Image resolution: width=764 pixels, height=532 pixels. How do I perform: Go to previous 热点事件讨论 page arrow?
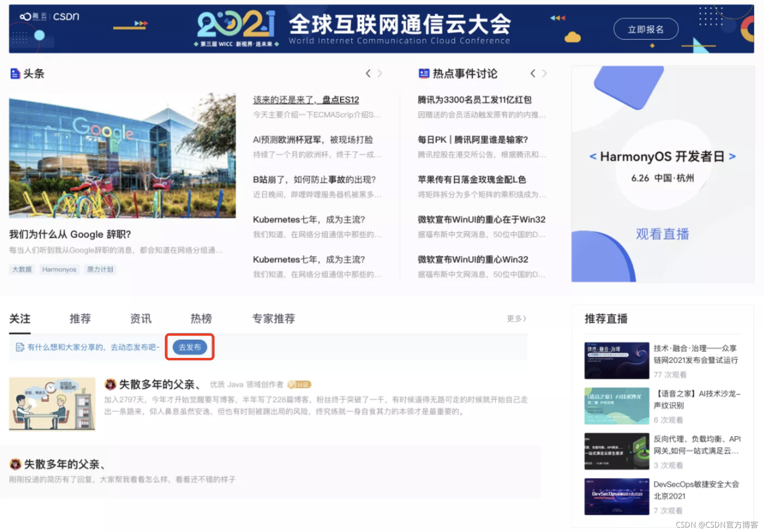tap(533, 73)
